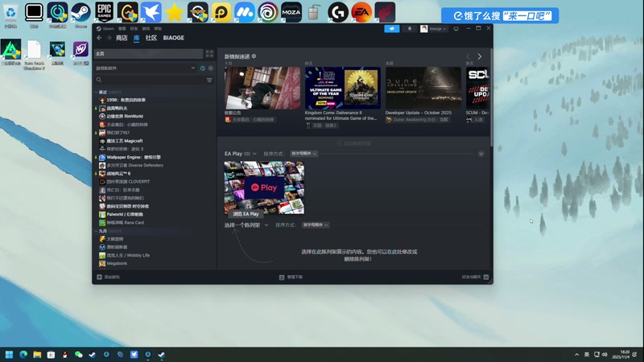644x362 pixels.
Task: Open the Kingdom Come Deliverance II news thumbnail
Action: 343,88
